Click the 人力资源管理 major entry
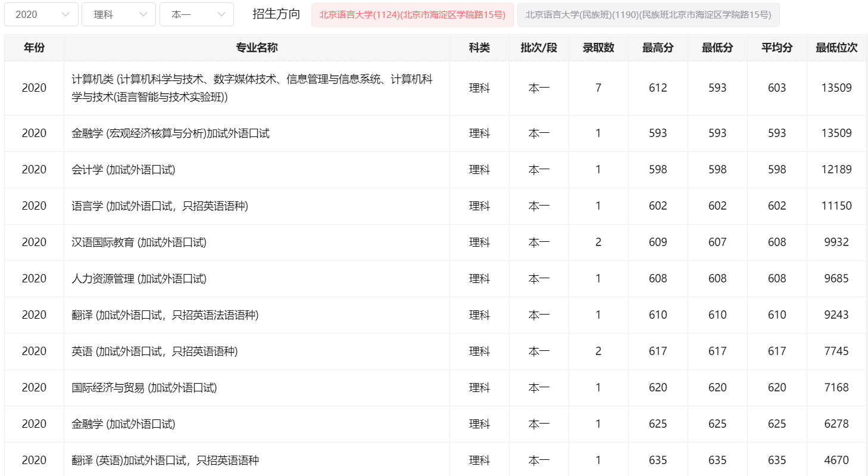Viewport: 868px width, 476px height. [x=139, y=279]
